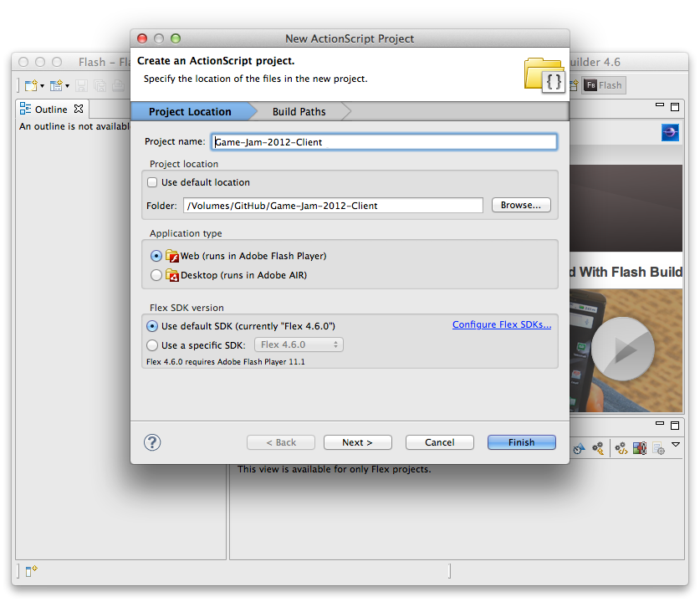The width and height of the screenshot is (700, 602).
Task: Select Desktop (runs in Adobe AIR) radio
Action: (x=156, y=275)
